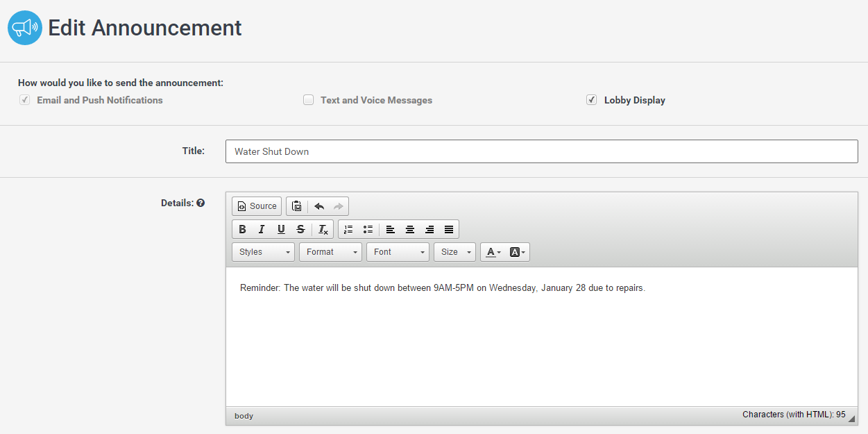Click paste from Word icon

[296, 206]
